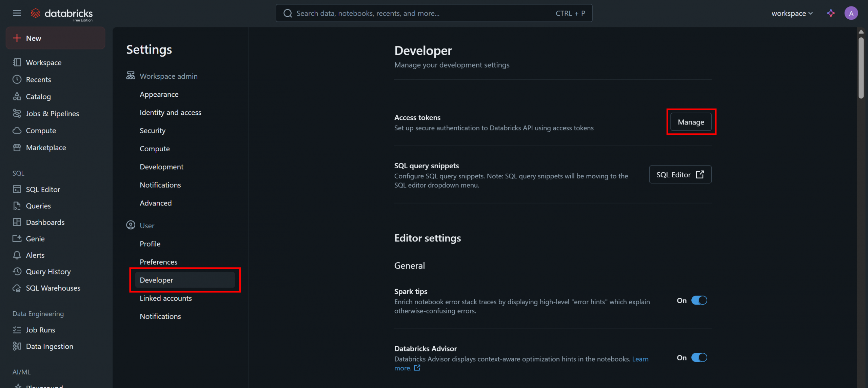Click the Marketplace sidebar icon
This screenshot has width=868, height=388.
tap(17, 148)
